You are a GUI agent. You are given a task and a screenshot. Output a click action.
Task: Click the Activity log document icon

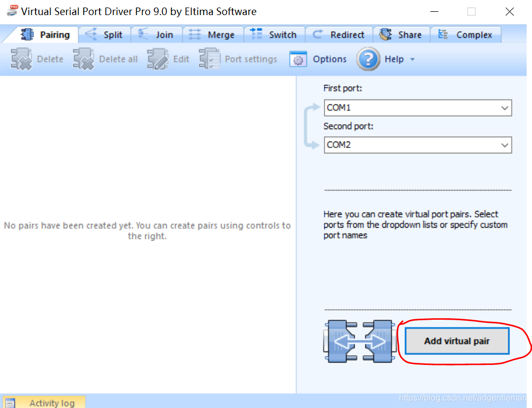(x=10, y=403)
